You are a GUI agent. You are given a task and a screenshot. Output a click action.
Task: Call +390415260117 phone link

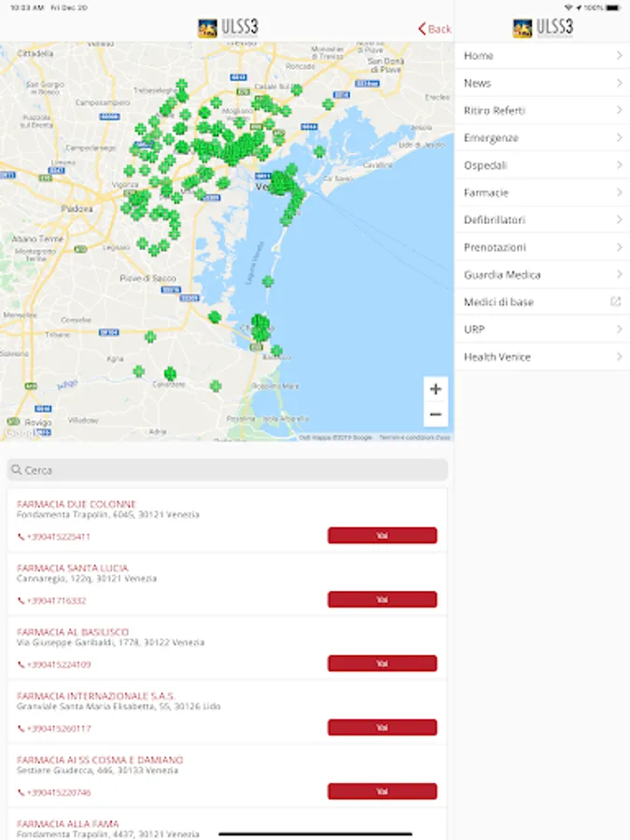54,729
